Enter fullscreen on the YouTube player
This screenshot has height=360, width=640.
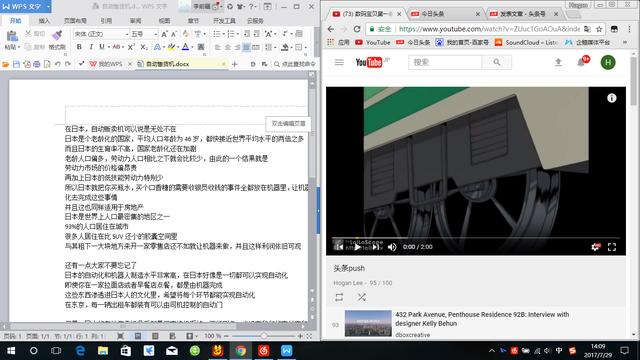point(612,247)
